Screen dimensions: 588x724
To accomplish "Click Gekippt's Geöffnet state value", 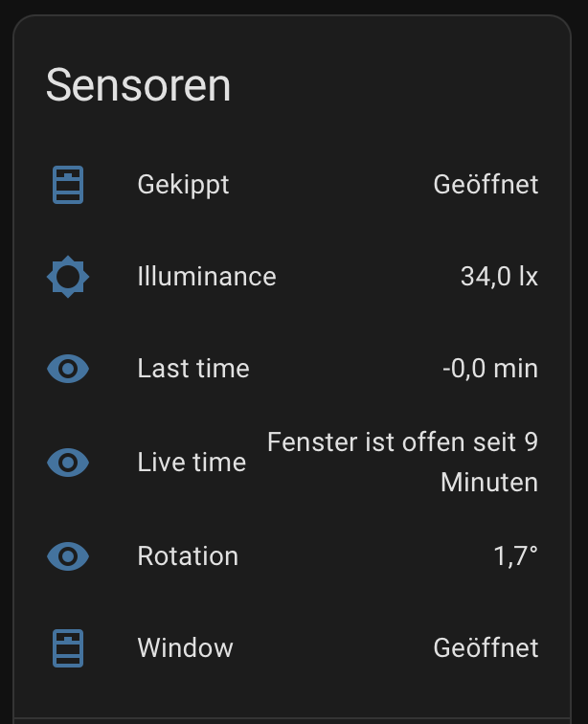I will (486, 185).
